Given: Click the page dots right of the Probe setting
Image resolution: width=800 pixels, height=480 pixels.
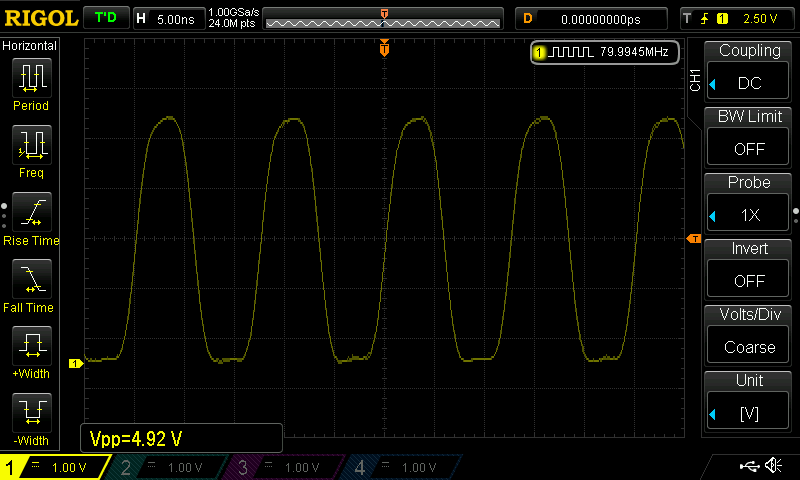Looking at the screenshot, I should coord(796,215).
